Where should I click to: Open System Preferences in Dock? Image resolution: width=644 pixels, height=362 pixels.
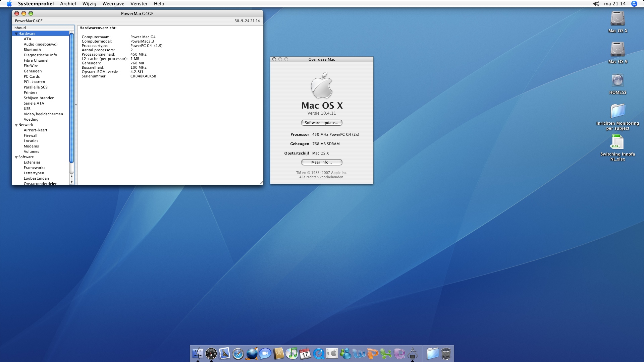pos(332,353)
